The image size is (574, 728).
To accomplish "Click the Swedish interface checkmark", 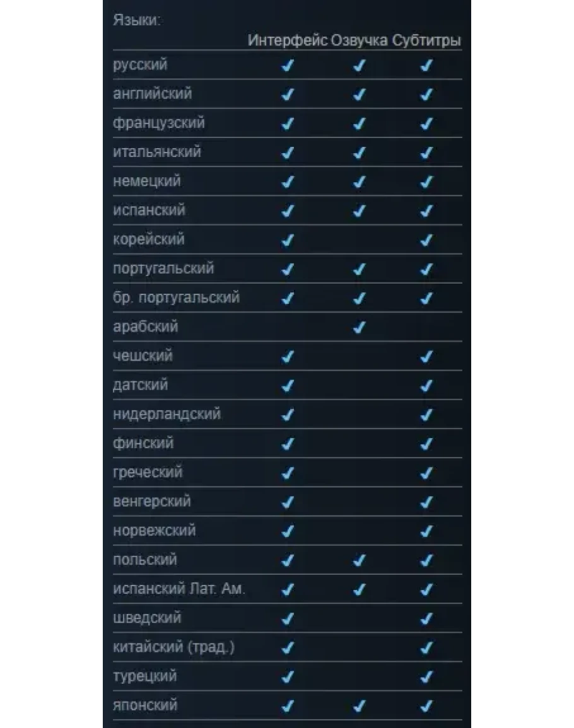I will click(288, 618).
